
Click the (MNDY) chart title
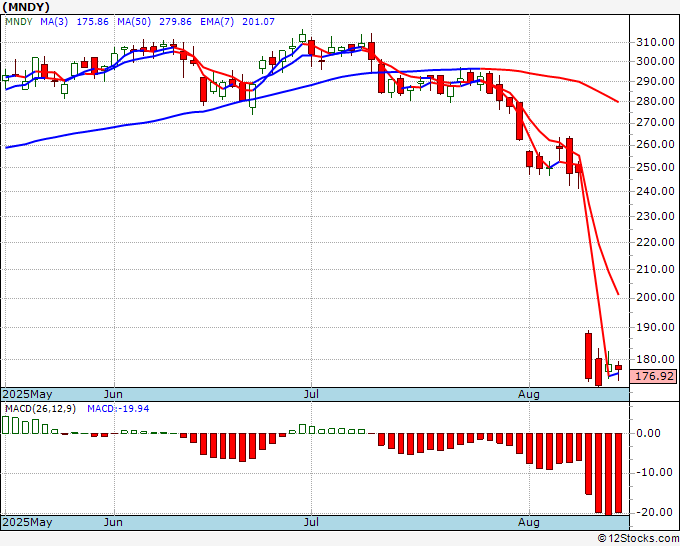[26, 7]
